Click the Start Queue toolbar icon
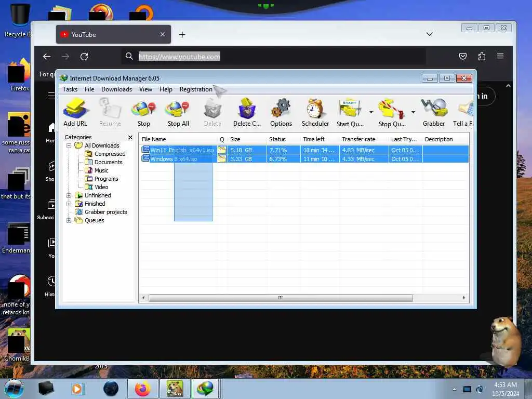 click(x=350, y=112)
